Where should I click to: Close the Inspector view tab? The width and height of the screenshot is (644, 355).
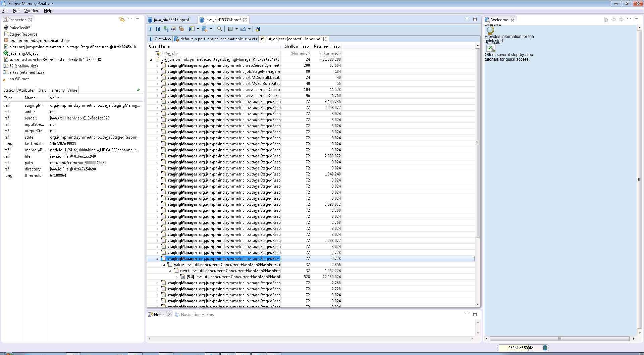pyautogui.click(x=30, y=20)
